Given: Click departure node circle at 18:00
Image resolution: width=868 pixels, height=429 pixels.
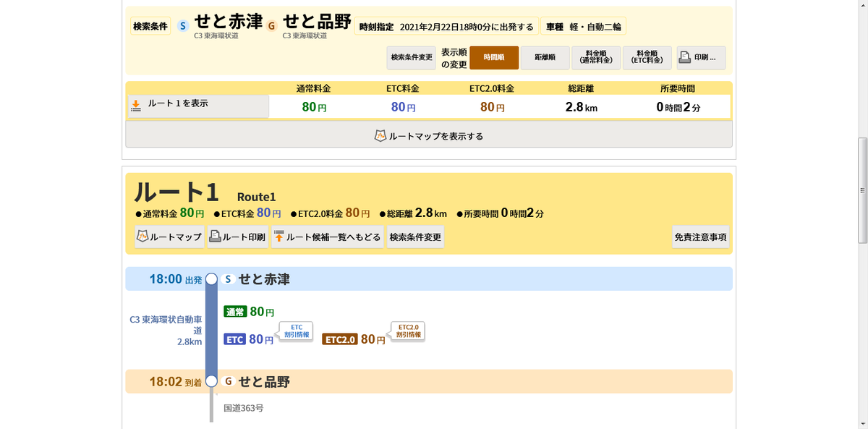Looking at the screenshot, I should point(211,279).
